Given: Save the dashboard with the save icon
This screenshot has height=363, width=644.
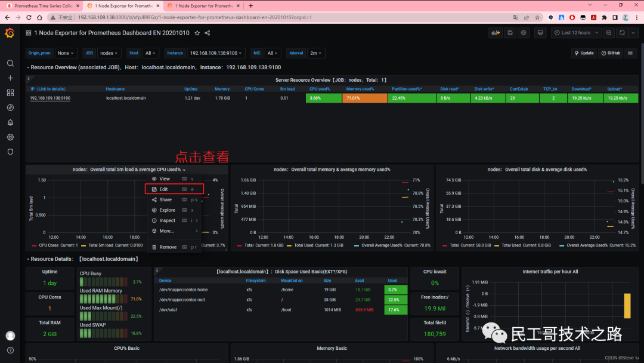Looking at the screenshot, I should pos(510,33).
